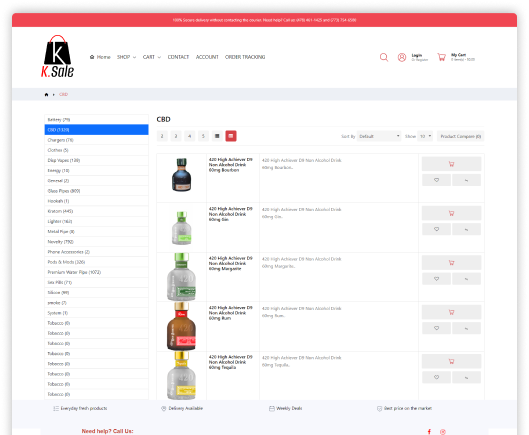Open the 60mg Gin bottle thumbnail
The image size is (529, 435).
click(182, 228)
